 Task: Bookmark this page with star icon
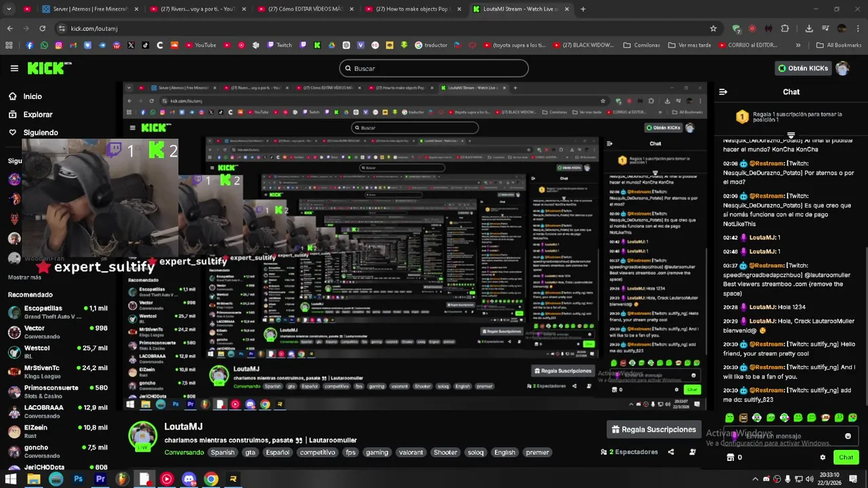click(713, 28)
